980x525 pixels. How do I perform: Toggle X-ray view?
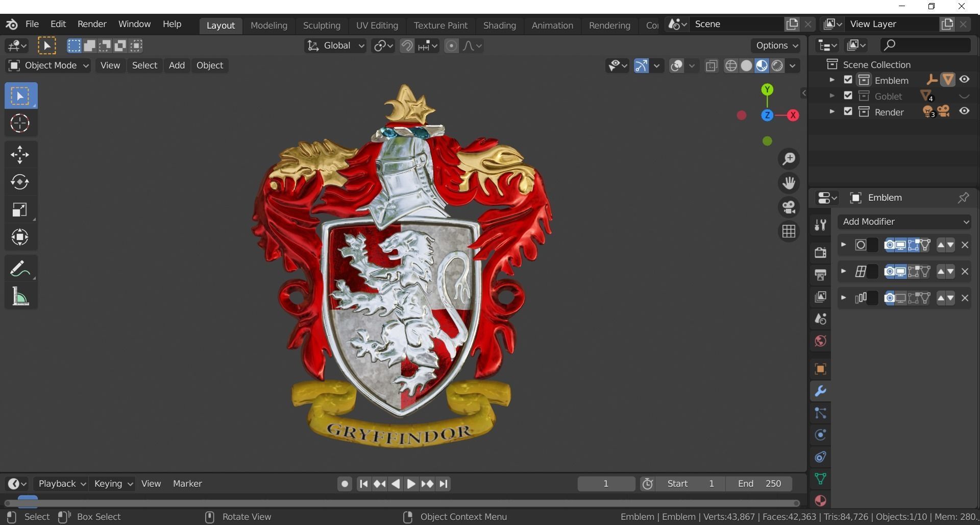point(712,65)
